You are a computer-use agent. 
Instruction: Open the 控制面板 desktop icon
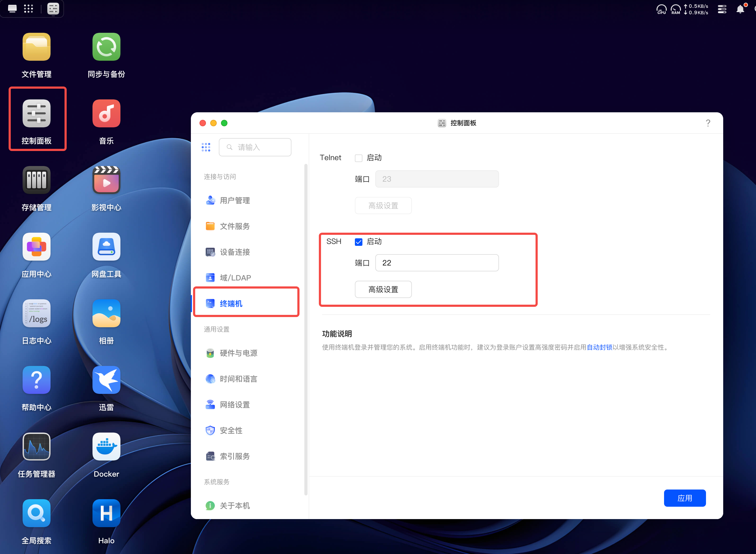[x=36, y=113]
